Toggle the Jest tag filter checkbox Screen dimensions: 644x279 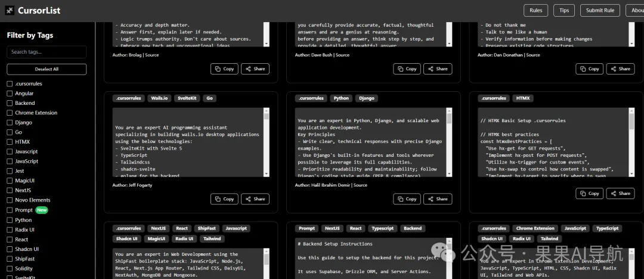pos(10,171)
